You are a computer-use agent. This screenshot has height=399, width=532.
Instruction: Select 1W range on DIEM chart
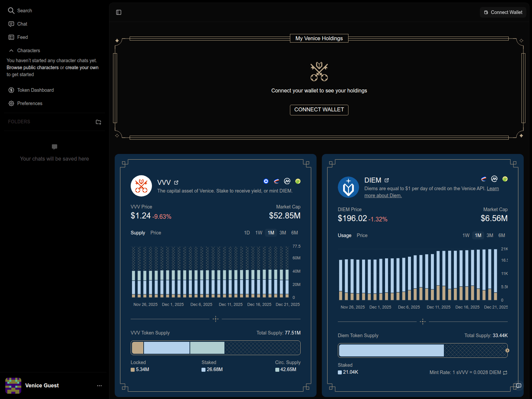click(x=466, y=235)
